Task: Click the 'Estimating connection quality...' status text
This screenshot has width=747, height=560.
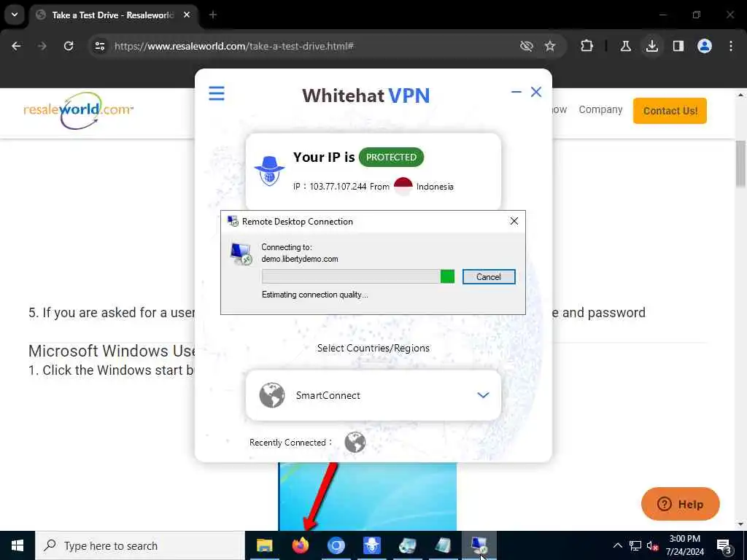Action: 314,295
